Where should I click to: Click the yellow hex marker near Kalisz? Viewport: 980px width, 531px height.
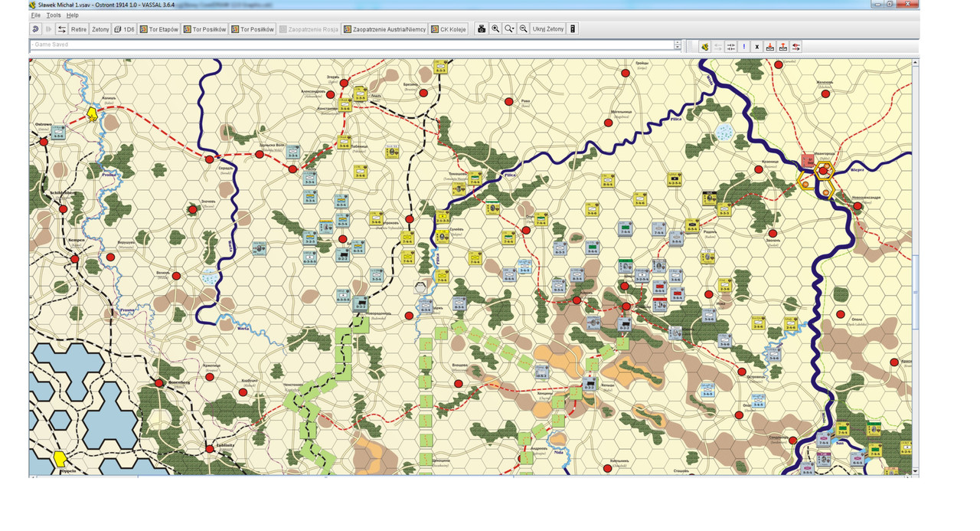[x=93, y=114]
